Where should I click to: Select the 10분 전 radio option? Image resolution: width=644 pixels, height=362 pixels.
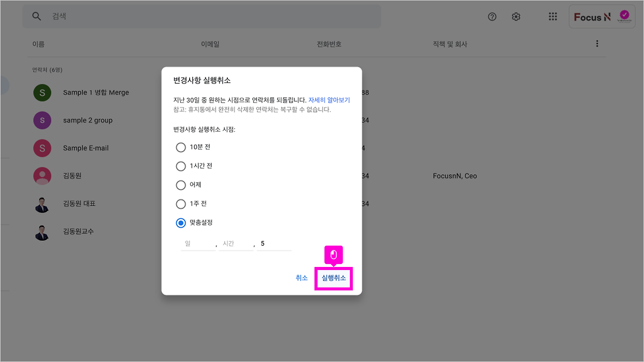(x=181, y=147)
